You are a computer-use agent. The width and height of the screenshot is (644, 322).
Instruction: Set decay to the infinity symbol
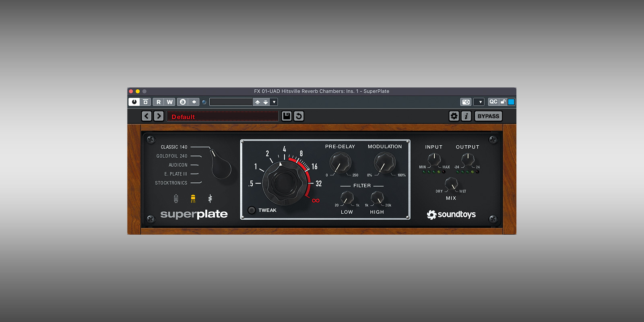click(316, 200)
